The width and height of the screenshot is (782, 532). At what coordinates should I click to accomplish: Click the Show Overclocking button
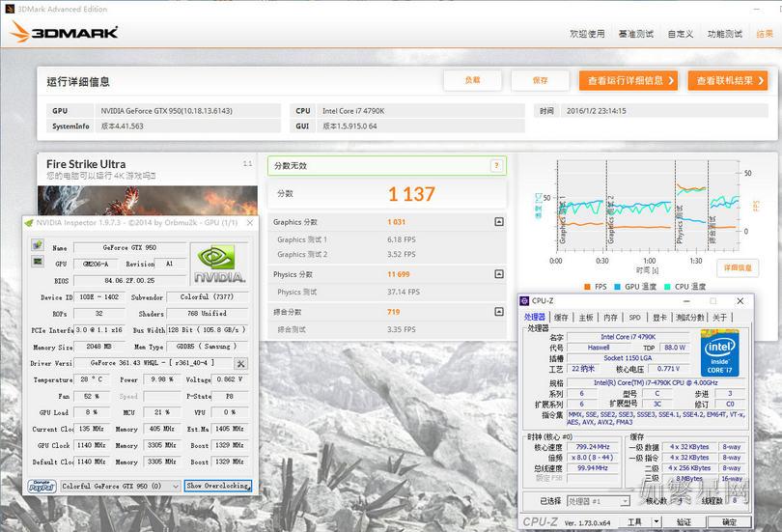coord(218,485)
